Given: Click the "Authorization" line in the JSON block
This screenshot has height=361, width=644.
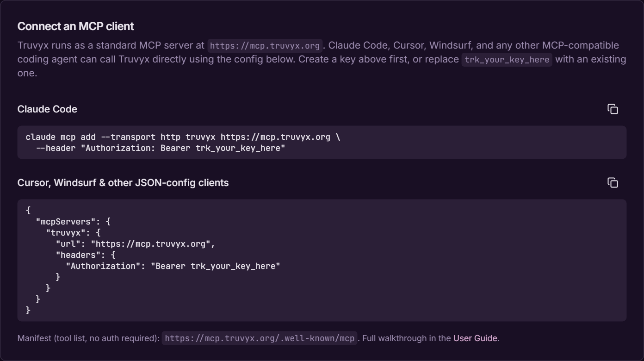Looking at the screenshot, I should 173,266.
